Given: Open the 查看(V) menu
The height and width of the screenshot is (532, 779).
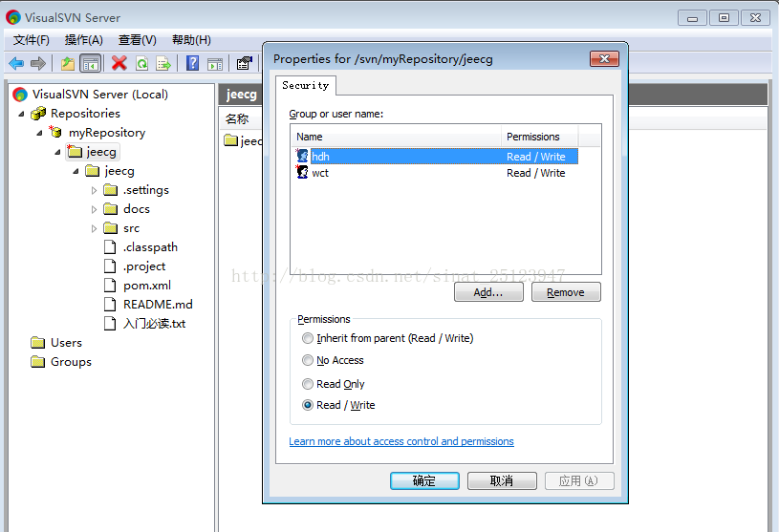Looking at the screenshot, I should click(137, 40).
